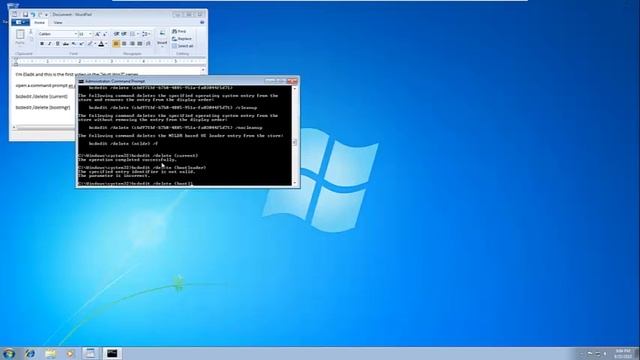Image resolution: width=640 pixels, height=360 pixels.
Task: Open the Windows Start button
Action: pos(8,353)
